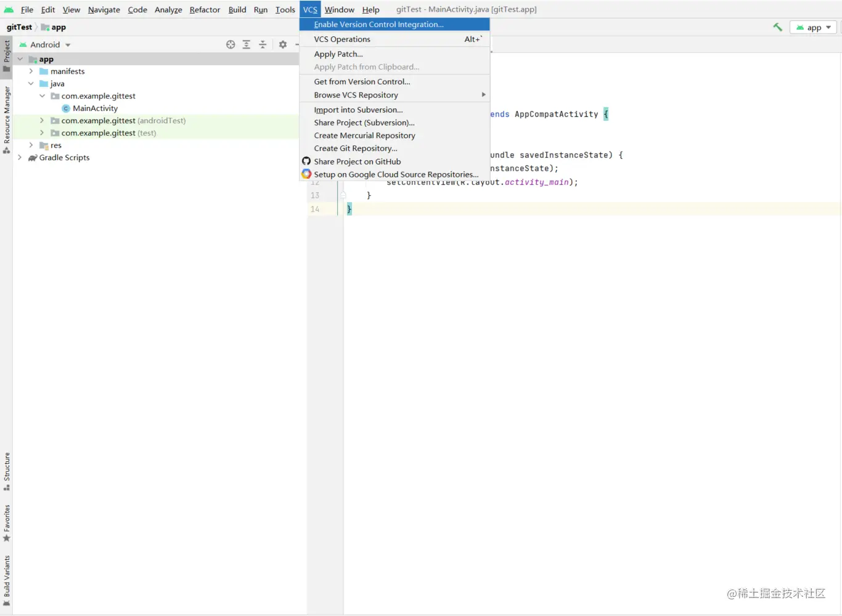The image size is (842, 616).
Task: Click line number 13 in editor gutter
Action: coord(315,196)
